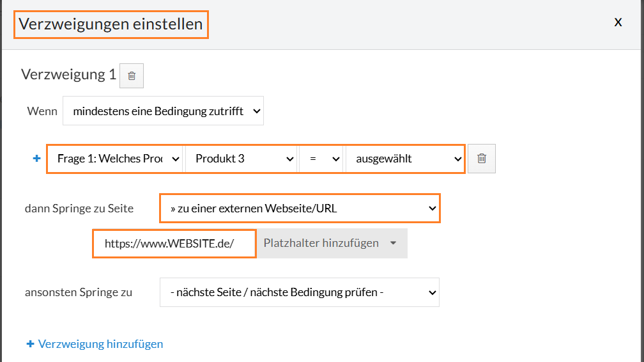Open the 'Produkt 3' answer dropdown
The image size is (644, 362).
(241, 159)
